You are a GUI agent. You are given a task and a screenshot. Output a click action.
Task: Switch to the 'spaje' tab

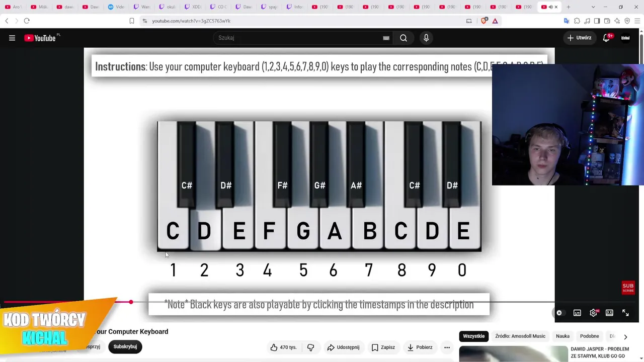[270, 7]
